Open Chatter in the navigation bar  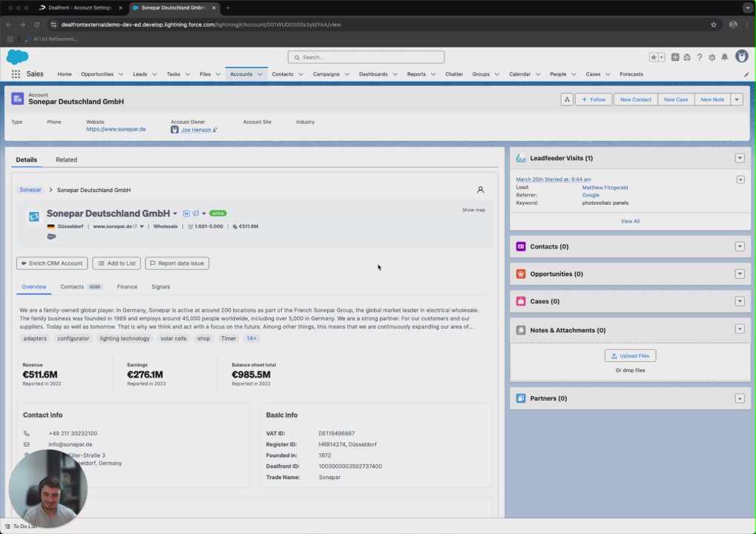[454, 74]
